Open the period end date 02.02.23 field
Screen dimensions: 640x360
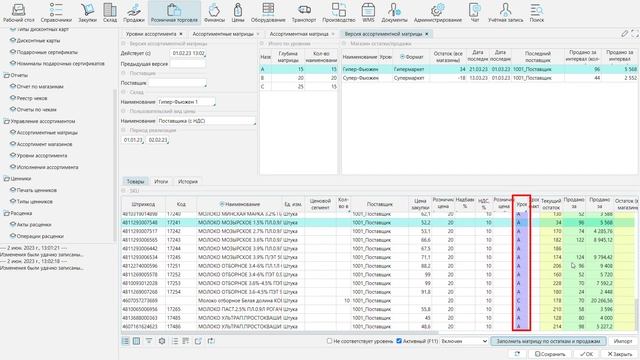(158, 140)
